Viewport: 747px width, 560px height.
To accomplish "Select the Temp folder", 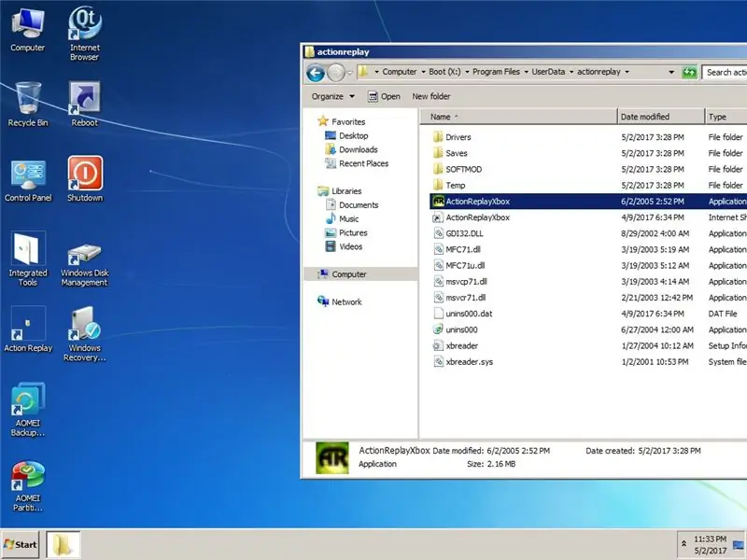I will (x=449, y=185).
